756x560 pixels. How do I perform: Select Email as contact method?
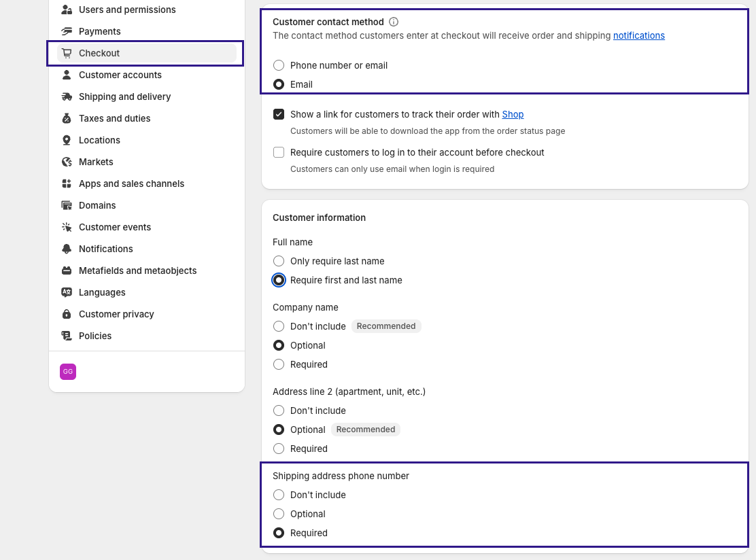pyautogui.click(x=279, y=84)
